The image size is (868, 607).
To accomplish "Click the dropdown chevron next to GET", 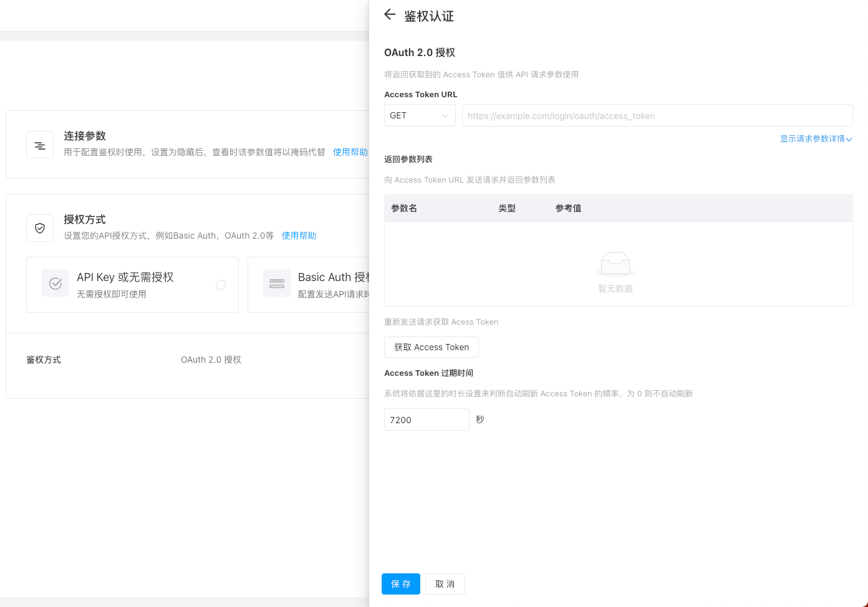I will (x=445, y=115).
